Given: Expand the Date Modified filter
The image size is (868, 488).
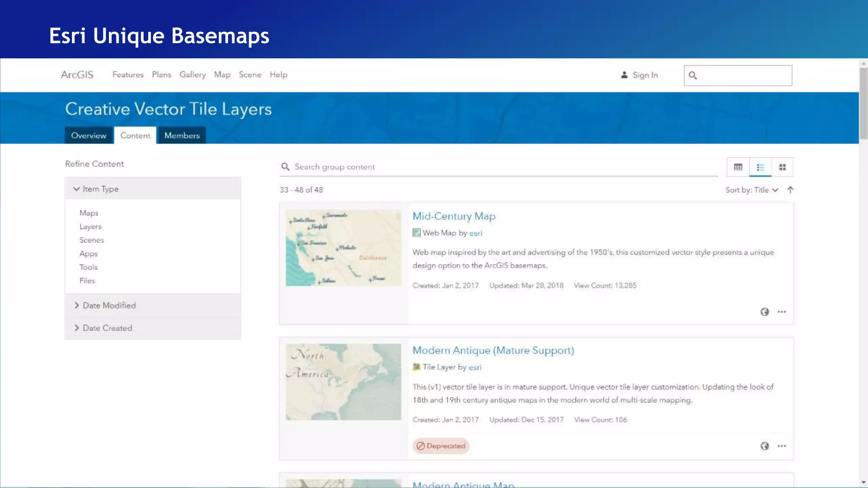Looking at the screenshot, I should point(153,305).
